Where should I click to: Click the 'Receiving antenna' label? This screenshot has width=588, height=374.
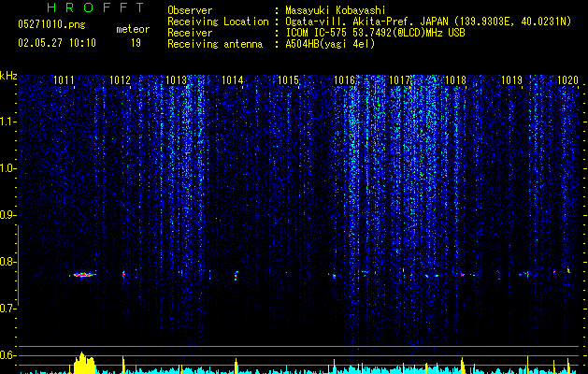pyautogui.click(x=215, y=44)
